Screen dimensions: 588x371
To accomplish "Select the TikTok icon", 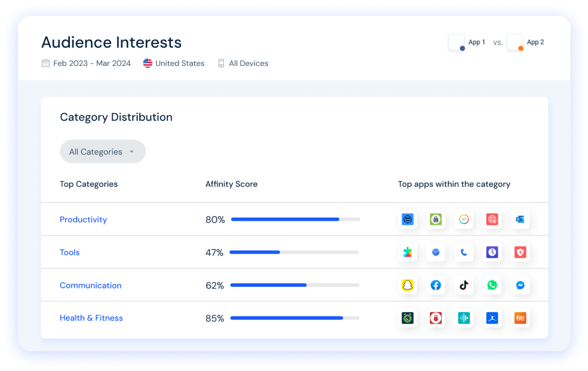I will point(464,285).
